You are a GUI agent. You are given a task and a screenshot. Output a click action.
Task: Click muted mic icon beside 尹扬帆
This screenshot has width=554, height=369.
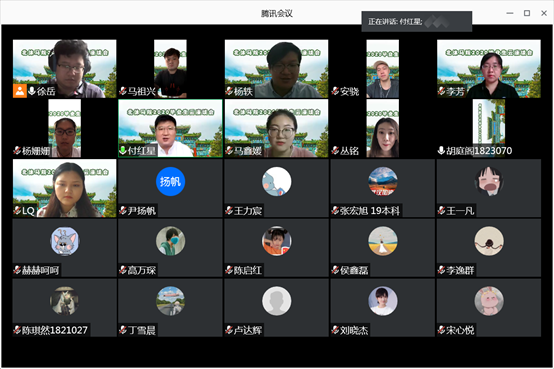(x=123, y=211)
